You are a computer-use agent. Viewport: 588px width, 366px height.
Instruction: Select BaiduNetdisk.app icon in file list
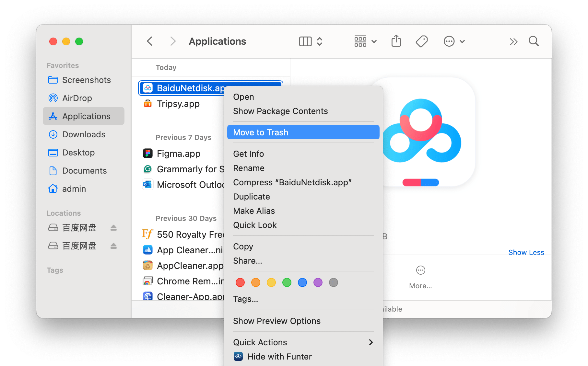pos(148,88)
